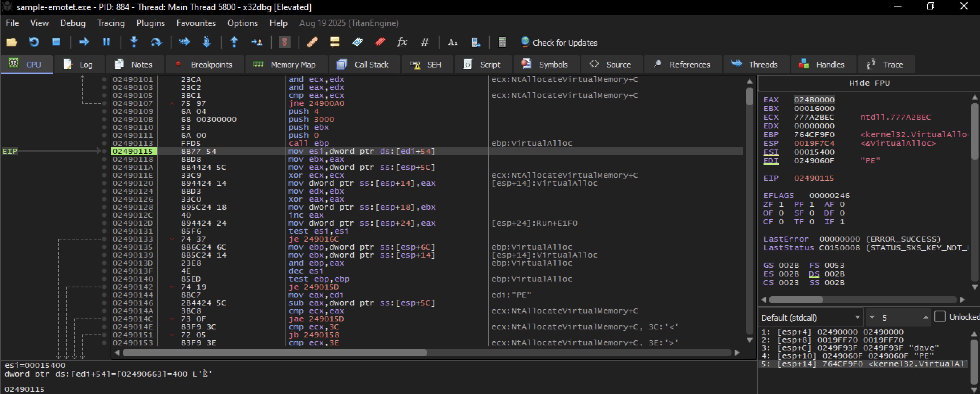Open the Comments toolbar icon
Viewport: 980px width, 394px height.
pos(335,42)
